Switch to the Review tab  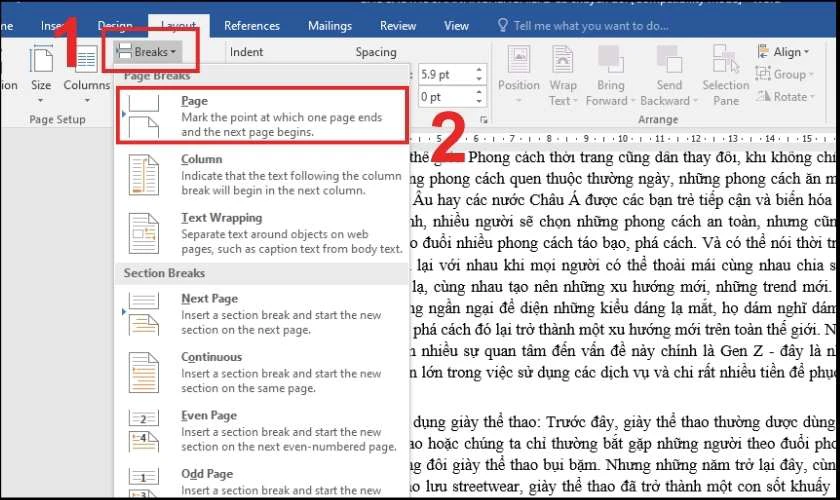click(x=398, y=26)
